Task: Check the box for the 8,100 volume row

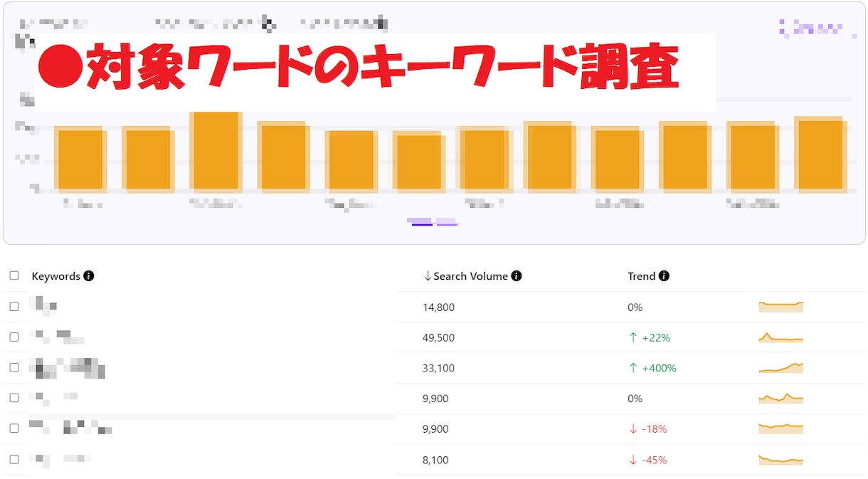Action: [14, 459]
